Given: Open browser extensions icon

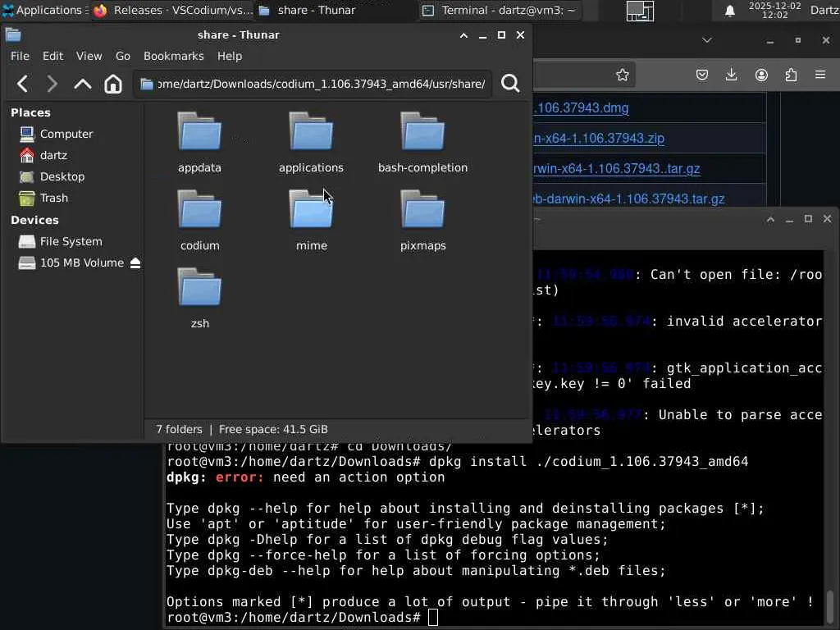Looking at the screenshot, I should [x=791, y=75].
